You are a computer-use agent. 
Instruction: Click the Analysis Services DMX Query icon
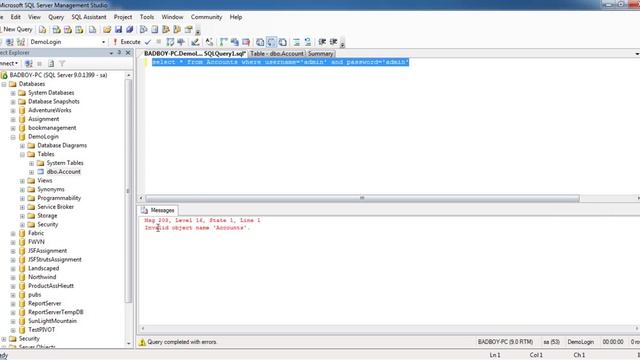coord(68,30)
